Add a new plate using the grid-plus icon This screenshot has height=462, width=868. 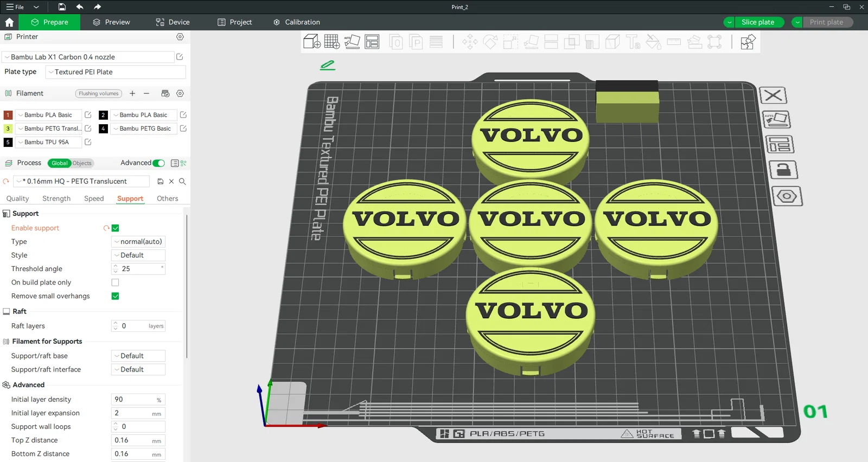[x=332, y=42]
